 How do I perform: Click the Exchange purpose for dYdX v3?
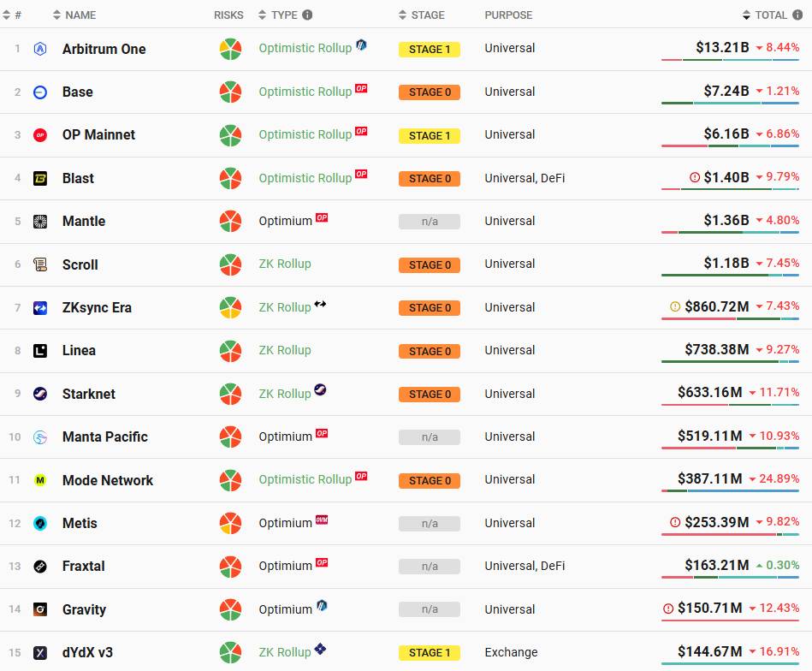(511, 652)
